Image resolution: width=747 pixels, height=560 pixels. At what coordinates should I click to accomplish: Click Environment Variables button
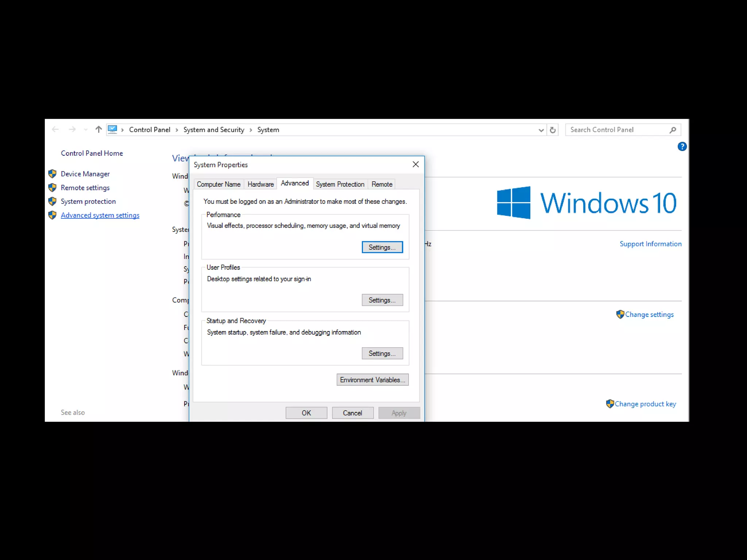coord(372,380)
